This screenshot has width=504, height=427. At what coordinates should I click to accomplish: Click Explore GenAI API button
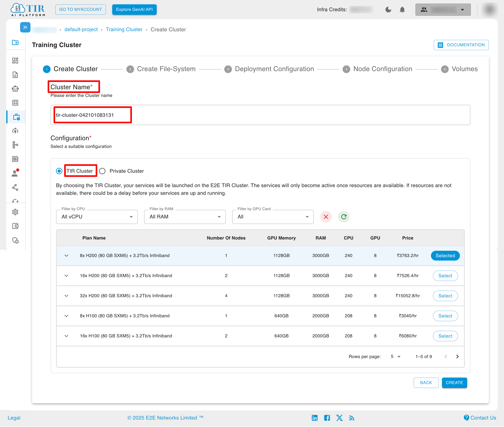pyautogui.click(x=134, y=9)
